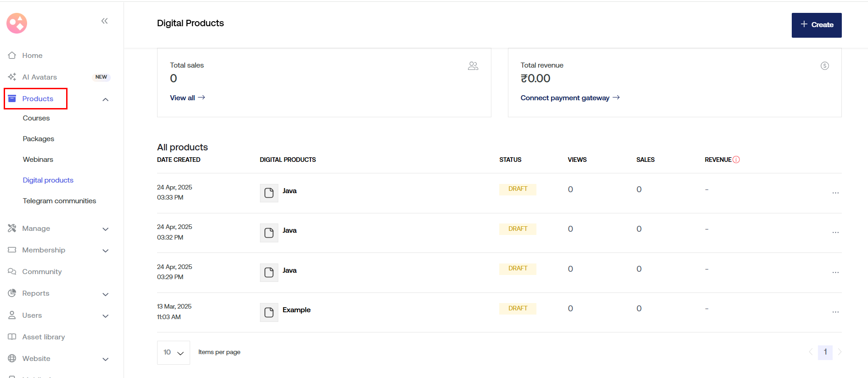This screenshot has width=868, height=378.
Task: Click the AI Avatars sparkle icon
Action: click(x=12, y=77)
